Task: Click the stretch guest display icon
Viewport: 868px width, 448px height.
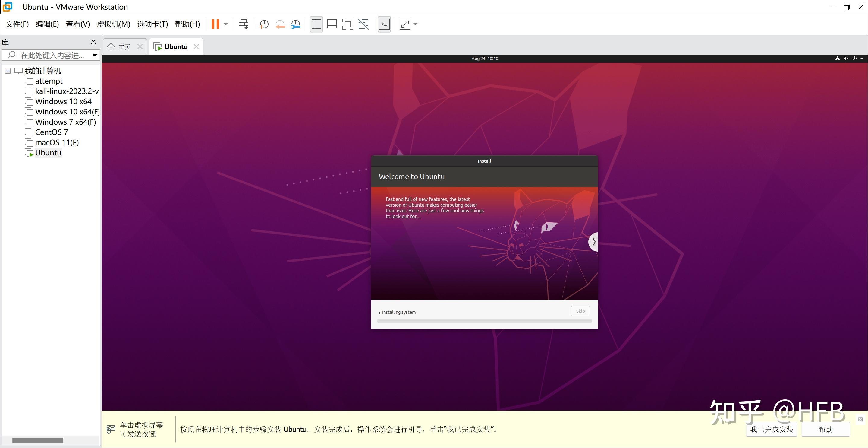Action: (x=405, y=24)
